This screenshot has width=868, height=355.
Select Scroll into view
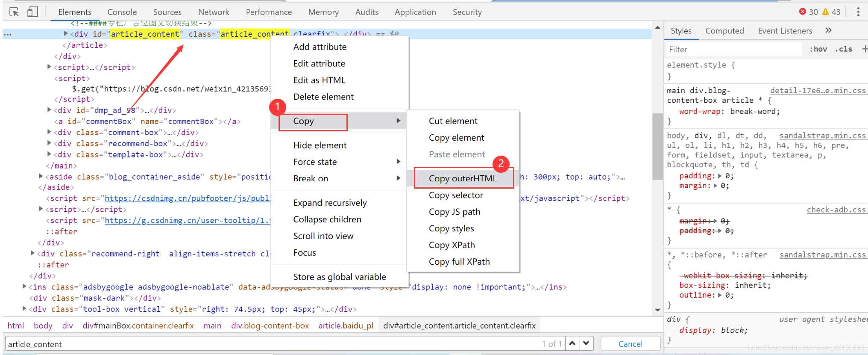click(340, 236)
